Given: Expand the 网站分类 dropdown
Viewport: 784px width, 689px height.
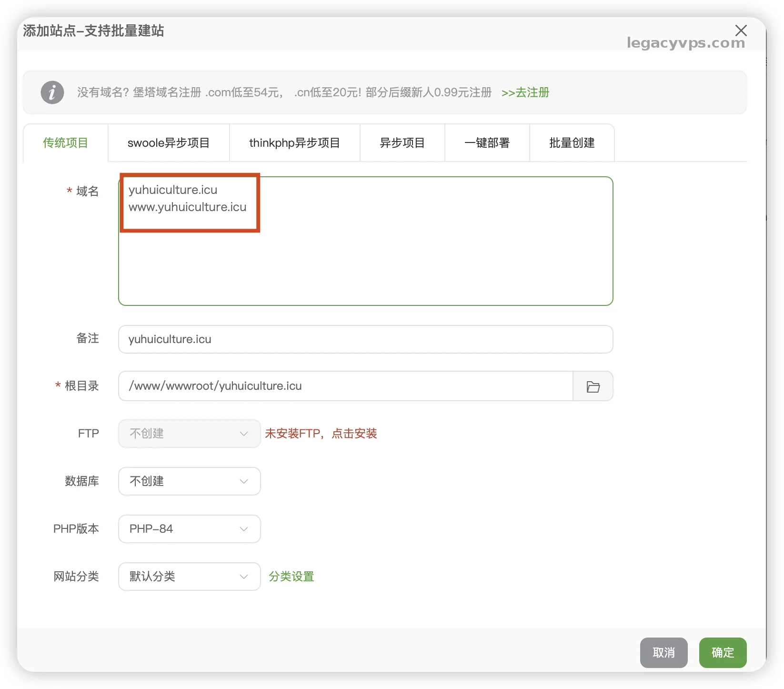Looking at the screenshot, I should pos(189,577).
